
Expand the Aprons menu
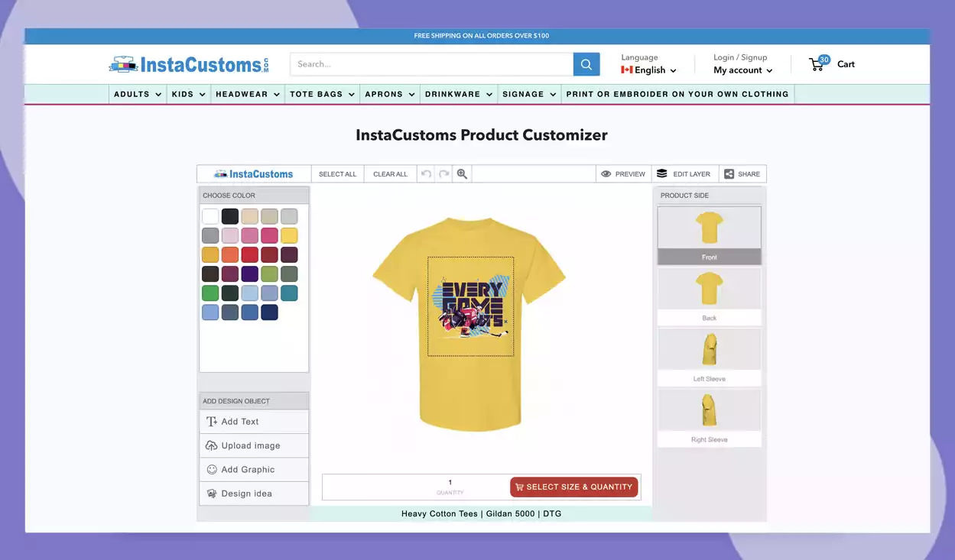pos(390,94)
